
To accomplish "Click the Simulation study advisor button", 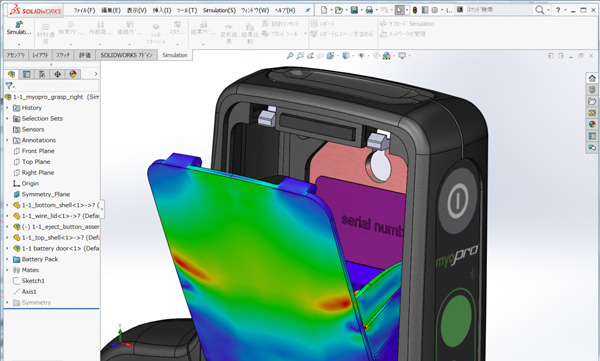I will [19, 28].
